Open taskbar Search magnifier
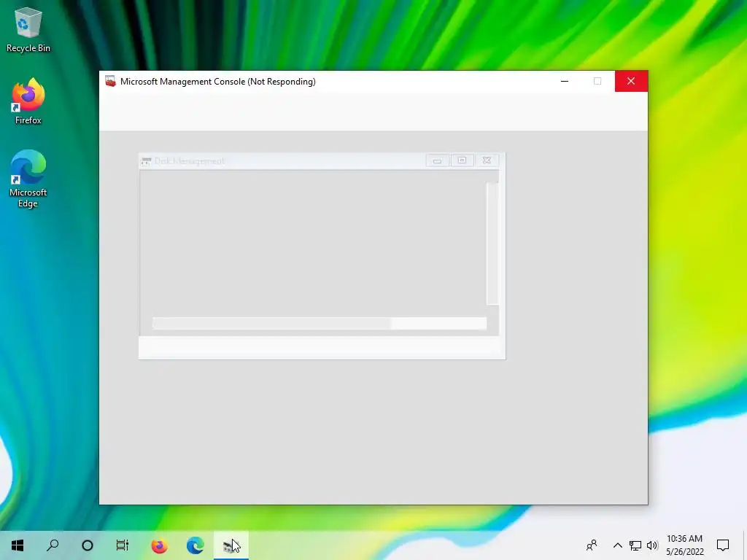 click(53, 545)
